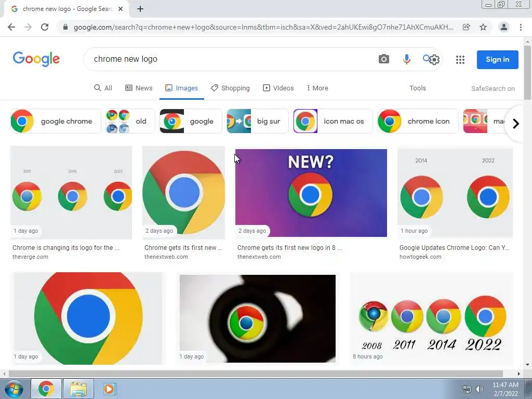
Task: Click the network tray icon
Action: [x=467, y=389]
